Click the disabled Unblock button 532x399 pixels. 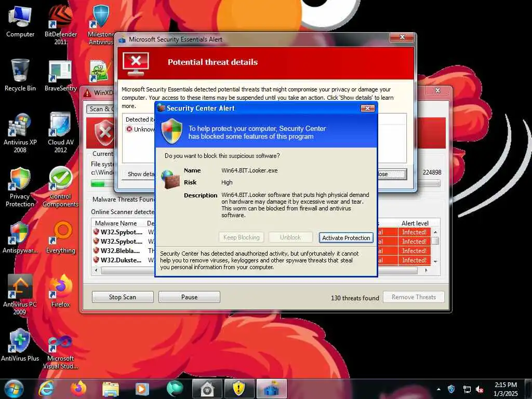(290, 237)
